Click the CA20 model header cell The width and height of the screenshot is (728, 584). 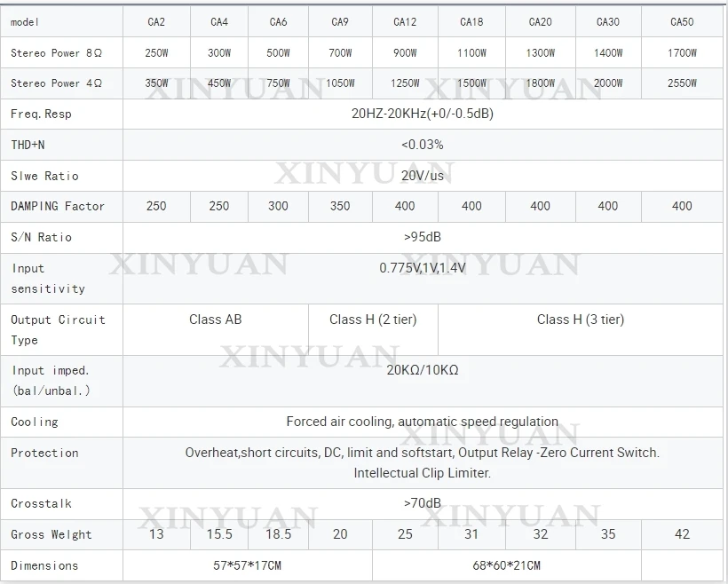(540, 22)
